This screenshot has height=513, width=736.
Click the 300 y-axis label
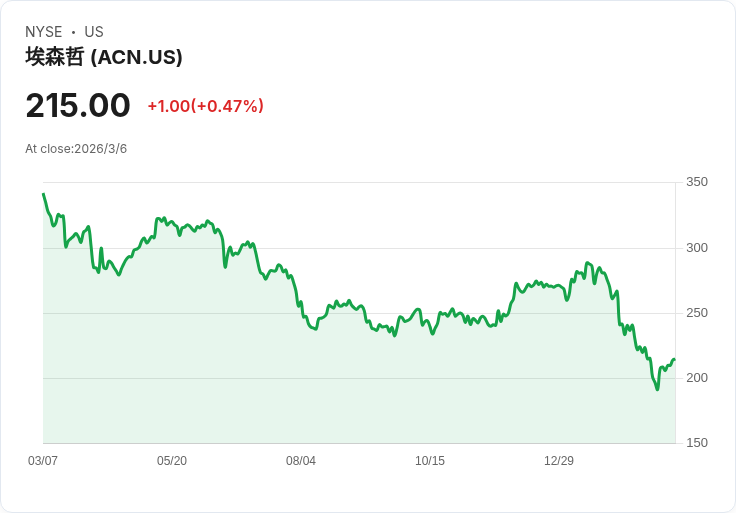pyautogui.click(x=697, y=248)
